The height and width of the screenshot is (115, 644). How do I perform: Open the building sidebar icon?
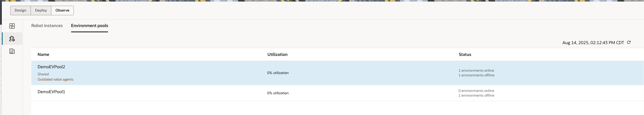[12, 51]
